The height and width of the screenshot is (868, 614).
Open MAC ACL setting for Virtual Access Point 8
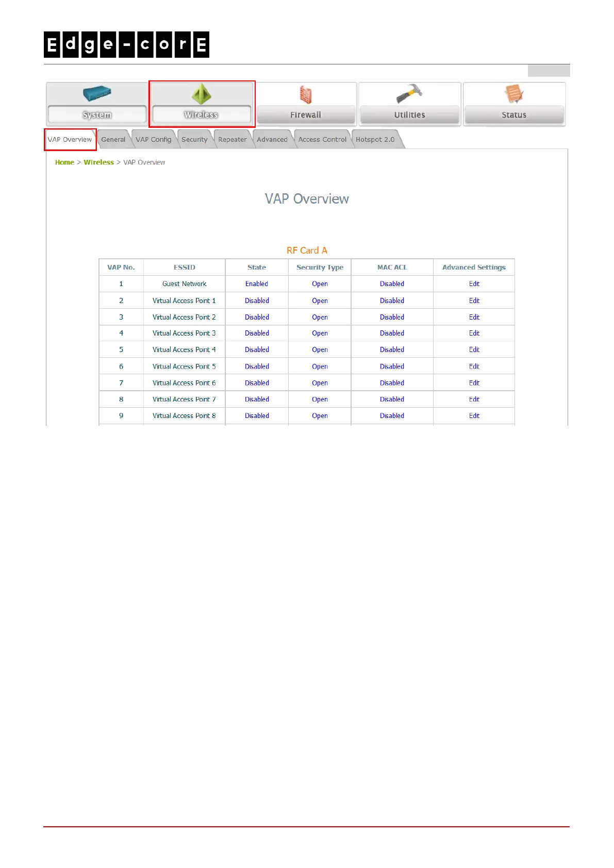pyautogui.click(x=392, y=416)
